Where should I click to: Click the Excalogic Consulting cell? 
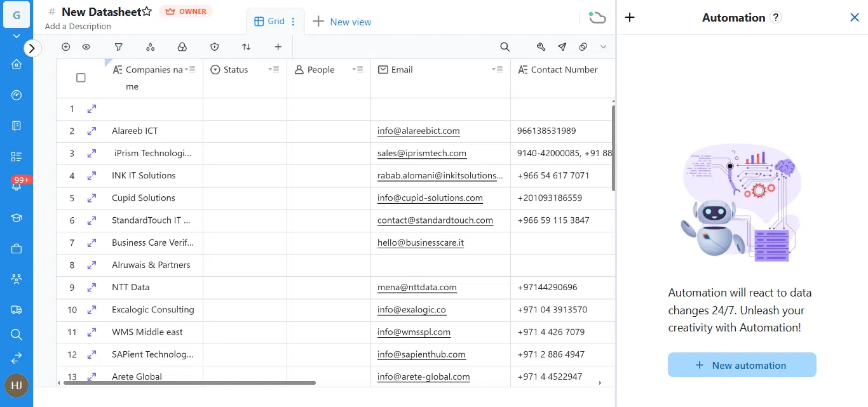[153, 310]
